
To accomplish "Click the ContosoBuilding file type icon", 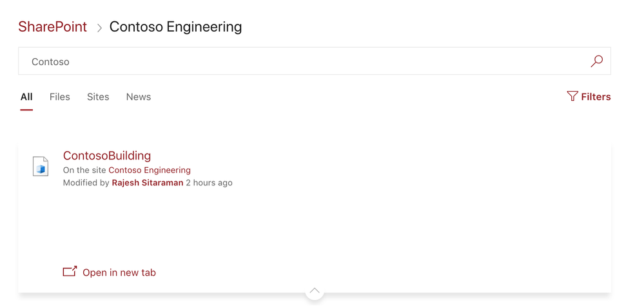I will coord(41,167).
